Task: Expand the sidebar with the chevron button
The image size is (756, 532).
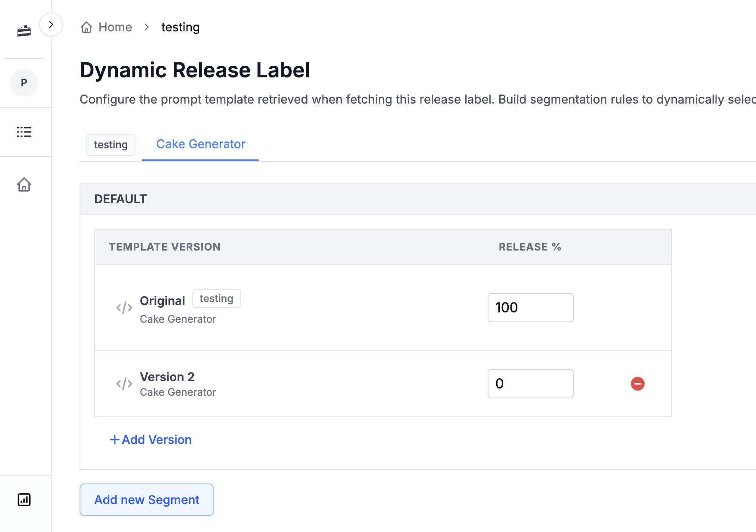Action: click(x=51, y=24)
